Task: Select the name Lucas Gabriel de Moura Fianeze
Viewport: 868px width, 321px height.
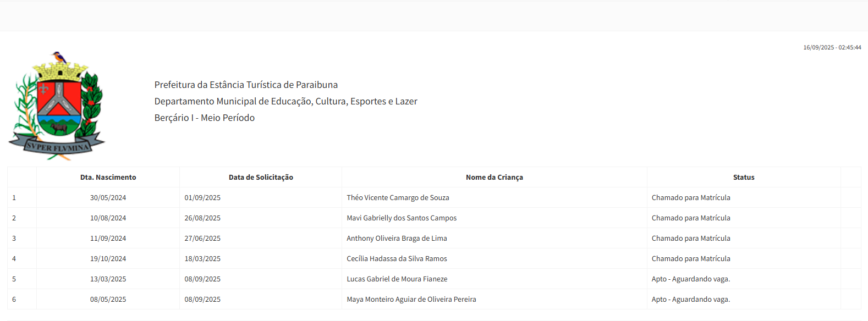Action: [x=397, y=279]
